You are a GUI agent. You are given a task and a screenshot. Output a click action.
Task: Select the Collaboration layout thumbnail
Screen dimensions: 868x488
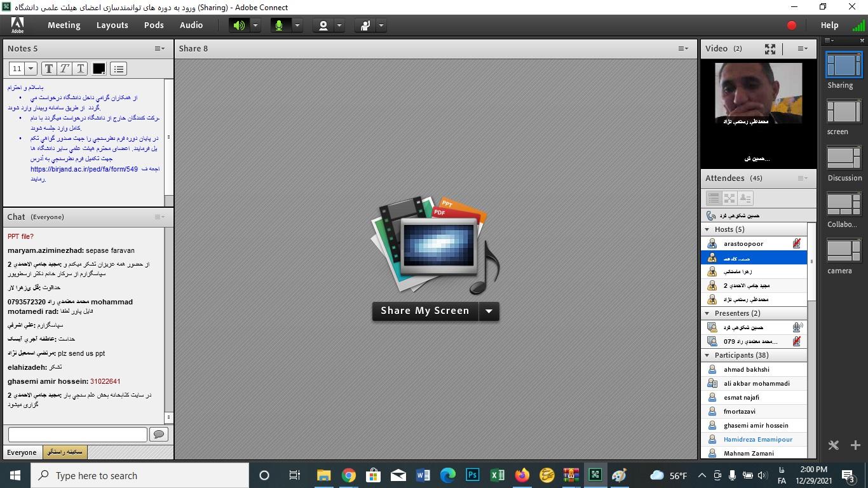coord(843,205)
